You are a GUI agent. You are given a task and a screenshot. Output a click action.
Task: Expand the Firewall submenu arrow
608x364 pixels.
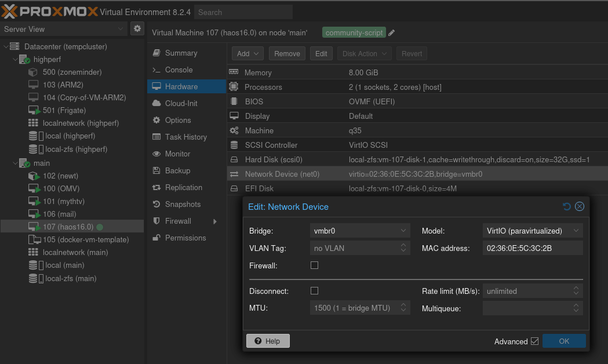pos(215,221)
